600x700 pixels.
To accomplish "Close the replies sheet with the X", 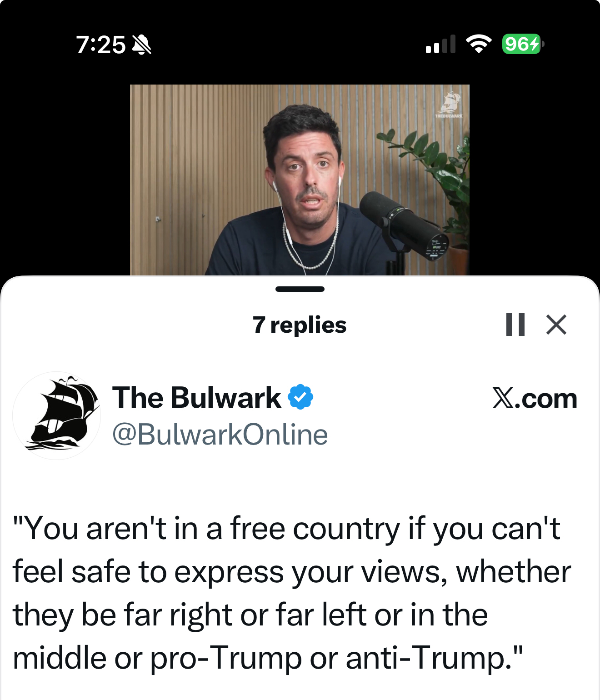I will click(x=556, y=325).
